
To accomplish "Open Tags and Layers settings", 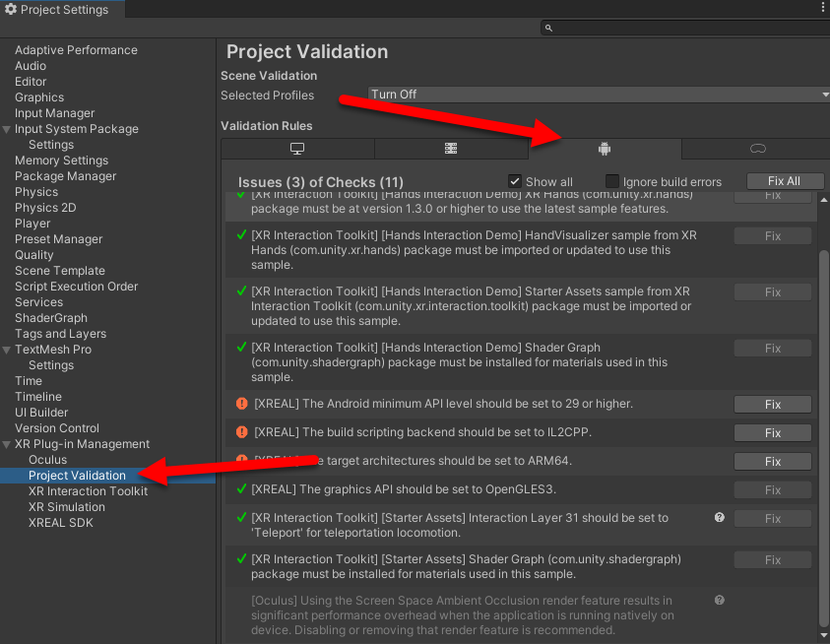I will (x=60, y=334).
